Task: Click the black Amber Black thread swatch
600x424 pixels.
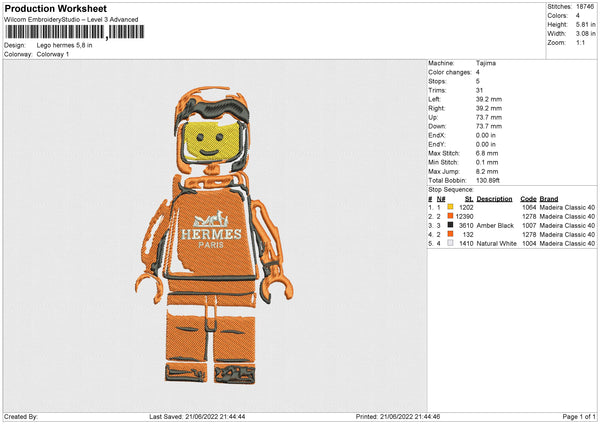Action: pyautogui.click(x=450, y=225)
